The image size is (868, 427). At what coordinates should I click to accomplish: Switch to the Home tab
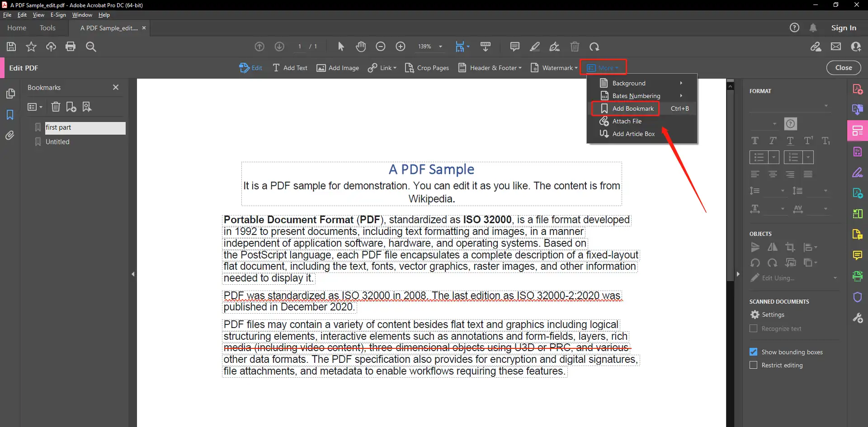[x=17, y=28]
